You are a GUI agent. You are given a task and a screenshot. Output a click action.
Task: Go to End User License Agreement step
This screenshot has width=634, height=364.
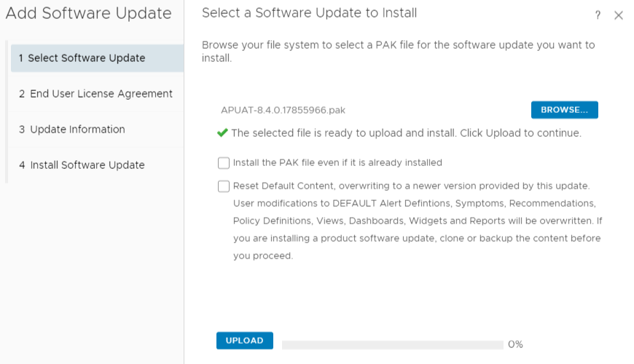click(x=95, y=94)
